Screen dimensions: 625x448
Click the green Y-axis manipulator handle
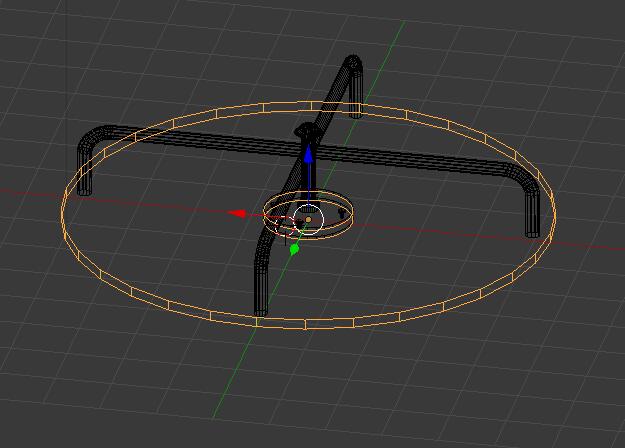294,250
